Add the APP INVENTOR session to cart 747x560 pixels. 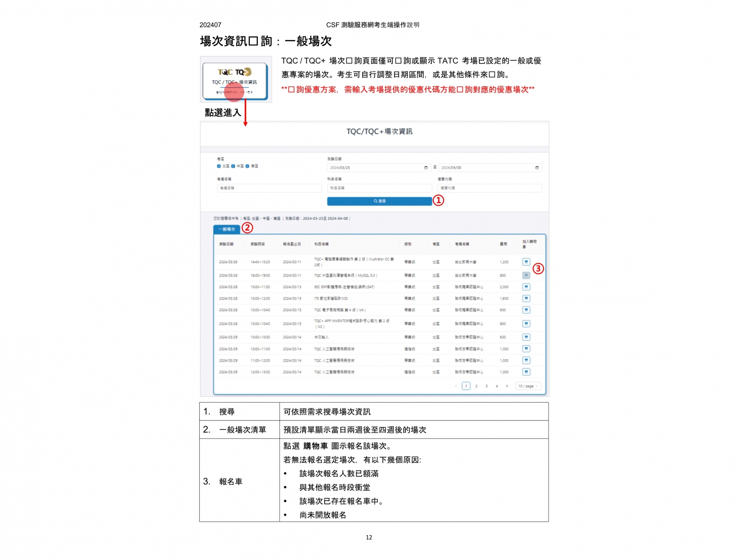click(526, 323)
